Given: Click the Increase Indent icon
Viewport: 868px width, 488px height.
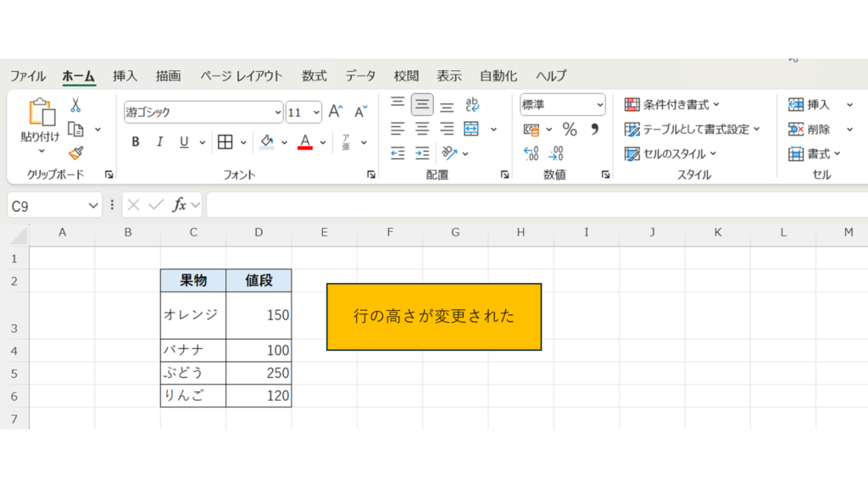Looking at the screenshot, I should (x=422, y=153).
